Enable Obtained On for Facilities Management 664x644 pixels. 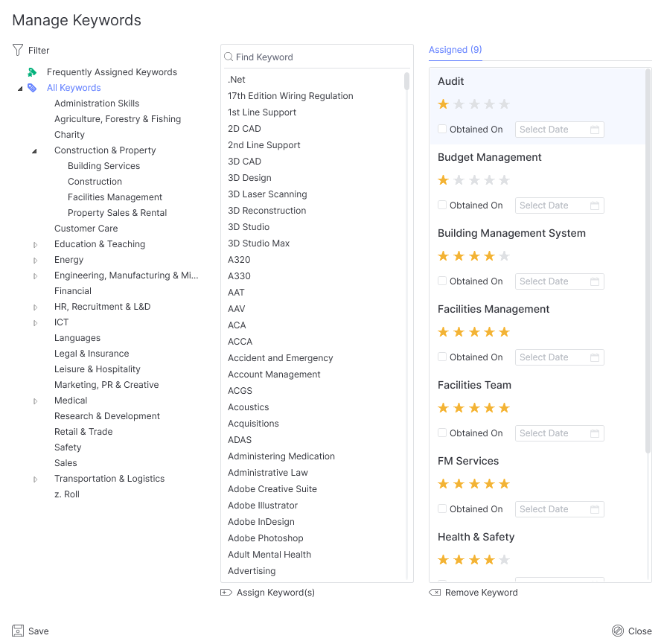[x=442, y=357]
